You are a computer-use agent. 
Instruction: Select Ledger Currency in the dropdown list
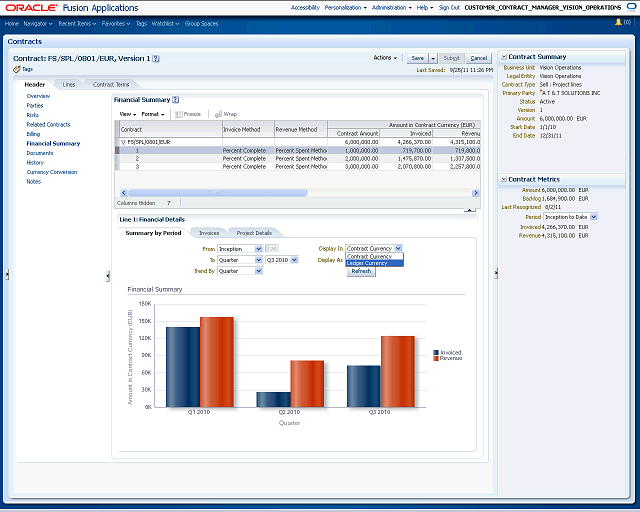pyautogui.click(x=374, y=263)
